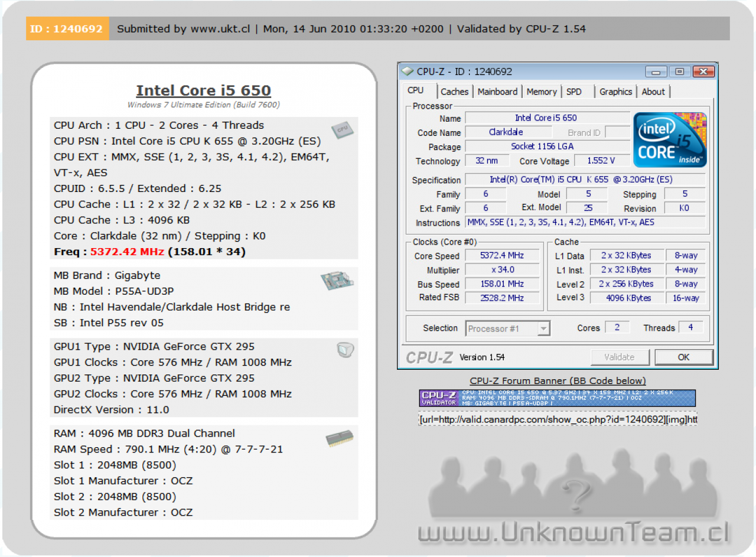Click the Level 2 2 x 256 KBytes value

point(626,284)
